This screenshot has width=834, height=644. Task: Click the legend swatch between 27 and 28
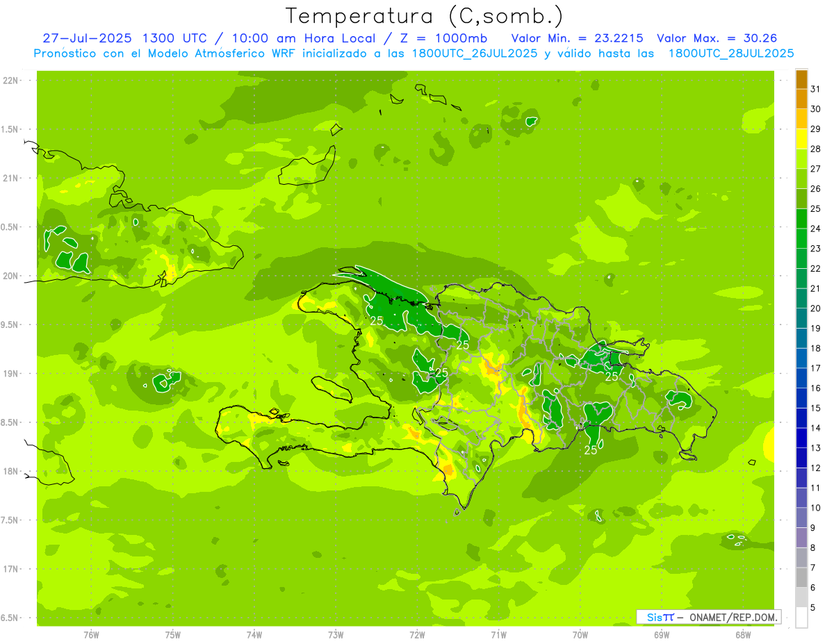801,159
